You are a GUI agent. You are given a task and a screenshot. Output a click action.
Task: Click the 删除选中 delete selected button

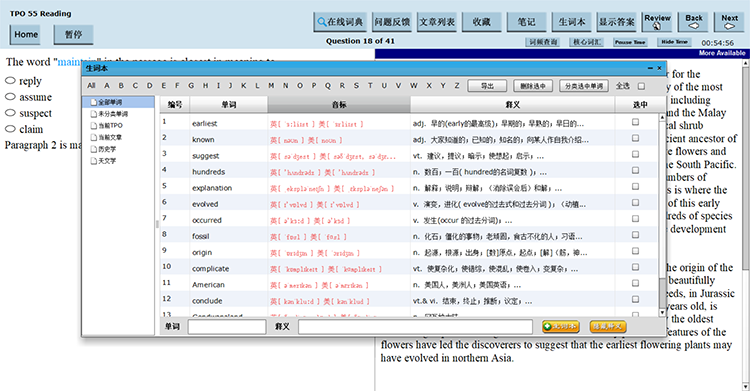(x=533, y=86)
